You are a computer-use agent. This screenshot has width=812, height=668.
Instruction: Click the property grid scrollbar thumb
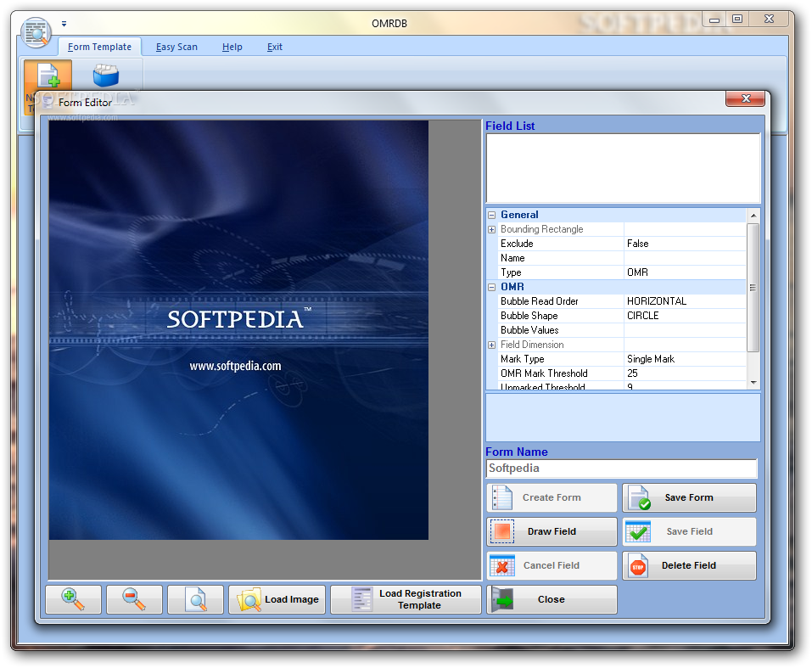753,288
